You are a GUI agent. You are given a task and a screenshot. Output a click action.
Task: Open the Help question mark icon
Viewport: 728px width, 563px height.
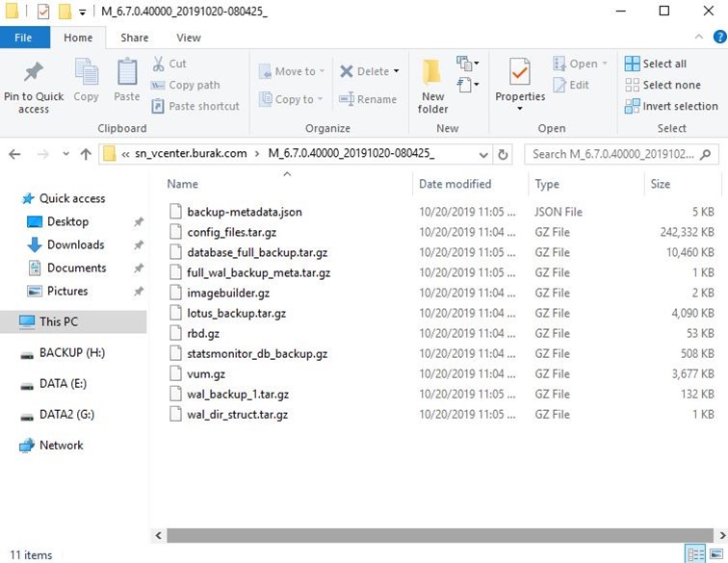(x=719, y=38)
